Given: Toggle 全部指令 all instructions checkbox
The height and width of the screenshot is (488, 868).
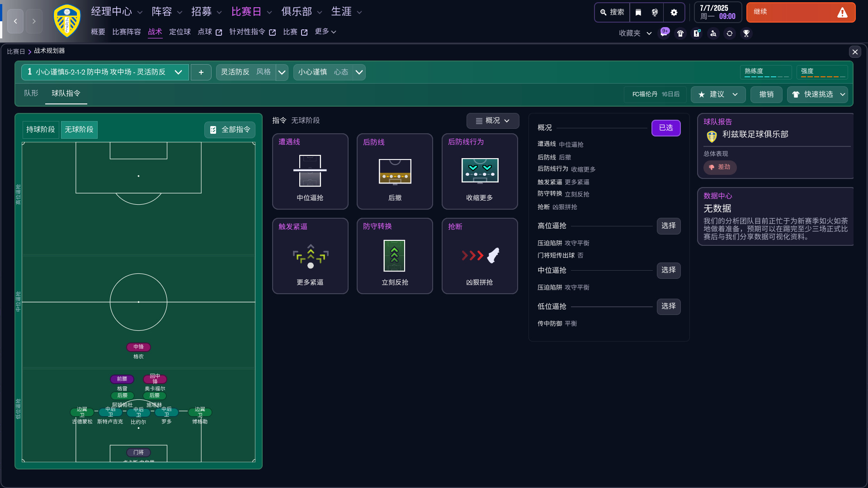Looking at the screenshot, I should [x=230, y=130].
